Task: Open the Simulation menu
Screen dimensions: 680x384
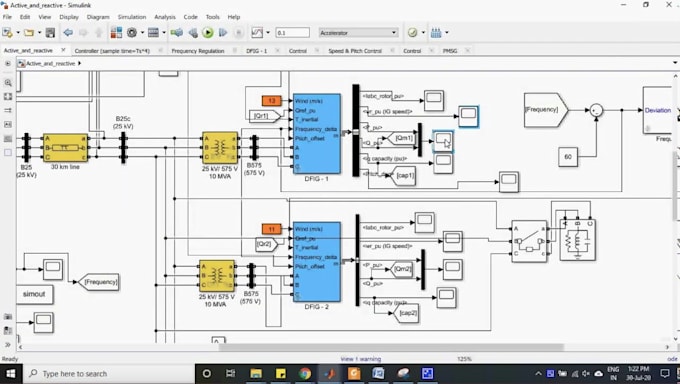Action: (132, 17)
